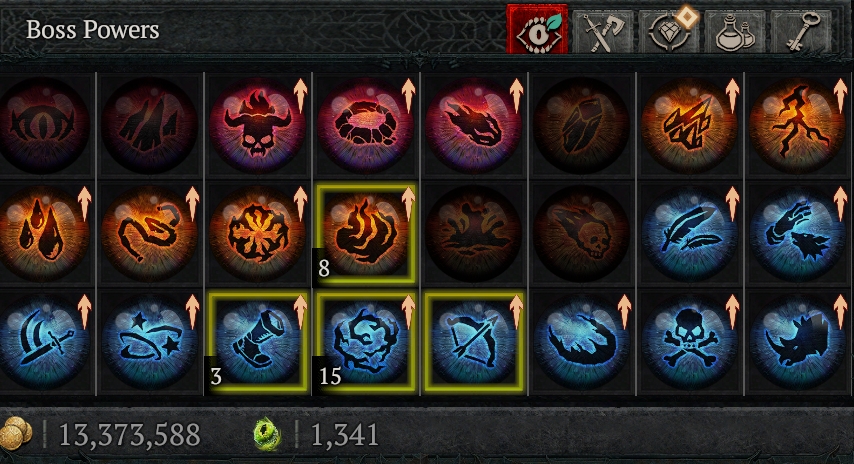The width and height of the screenshot is (854, 464).
Task: Select the orange flame power with count 8
Action: coord(365,234)
